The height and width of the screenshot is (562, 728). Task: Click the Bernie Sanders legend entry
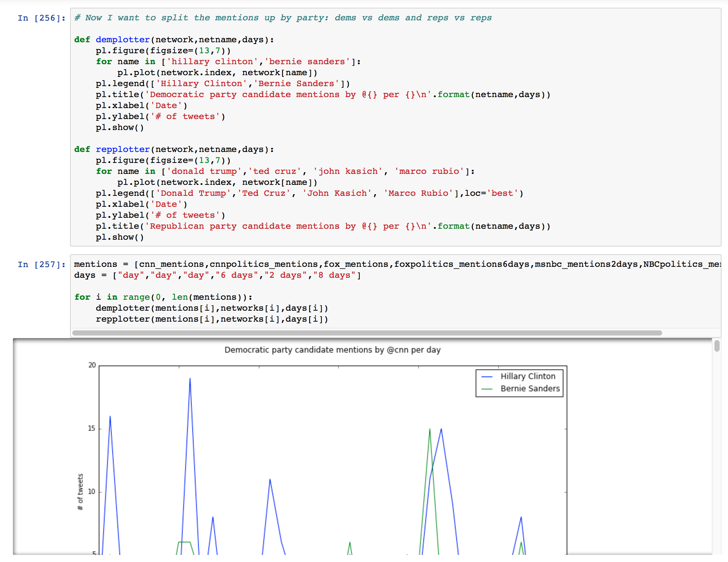click(x=530, y=389)
